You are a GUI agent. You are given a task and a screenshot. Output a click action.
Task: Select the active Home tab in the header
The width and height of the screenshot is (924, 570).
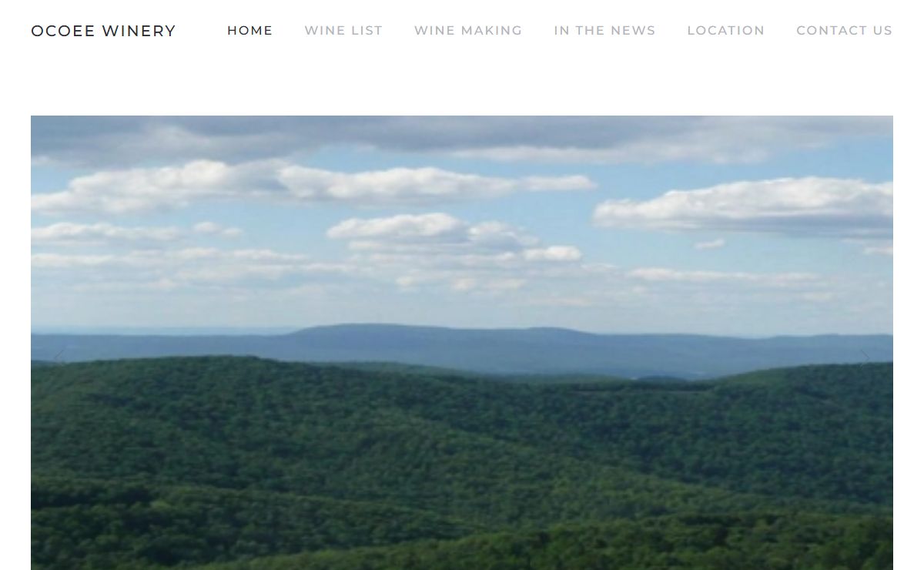pos(249,31)
